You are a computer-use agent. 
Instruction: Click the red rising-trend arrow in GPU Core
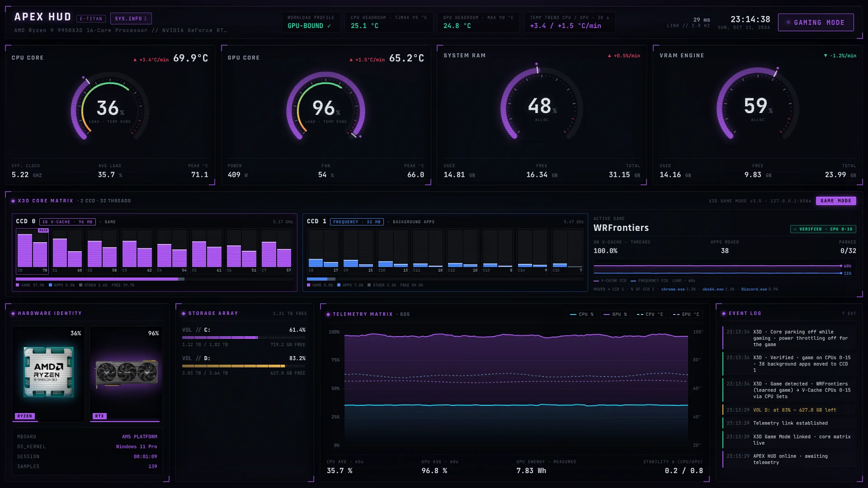tap(351, 60)
